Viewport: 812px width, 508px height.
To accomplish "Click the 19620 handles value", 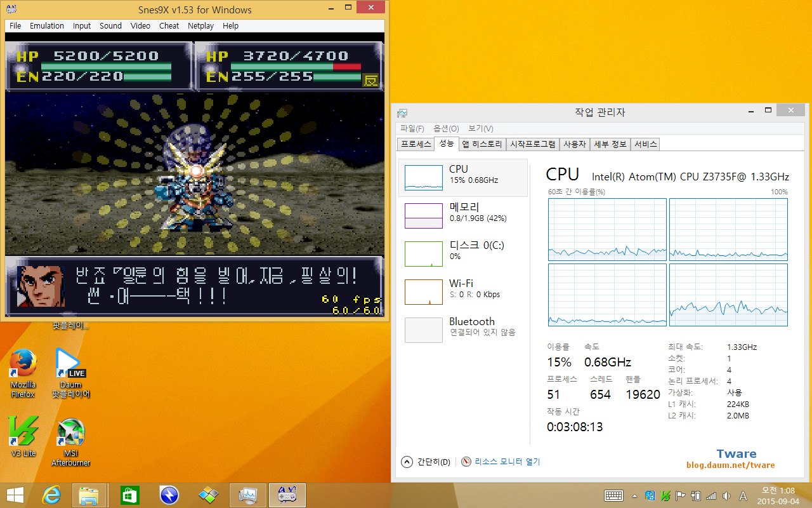I will coord(643,394).
